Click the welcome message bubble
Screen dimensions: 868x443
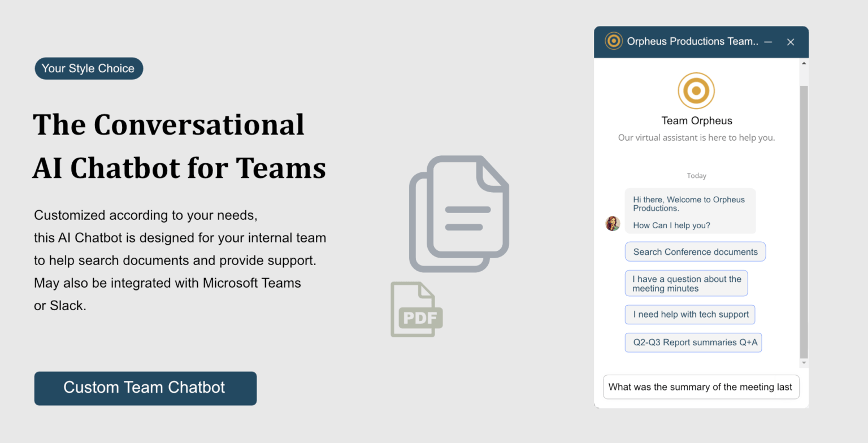point(690,212)
